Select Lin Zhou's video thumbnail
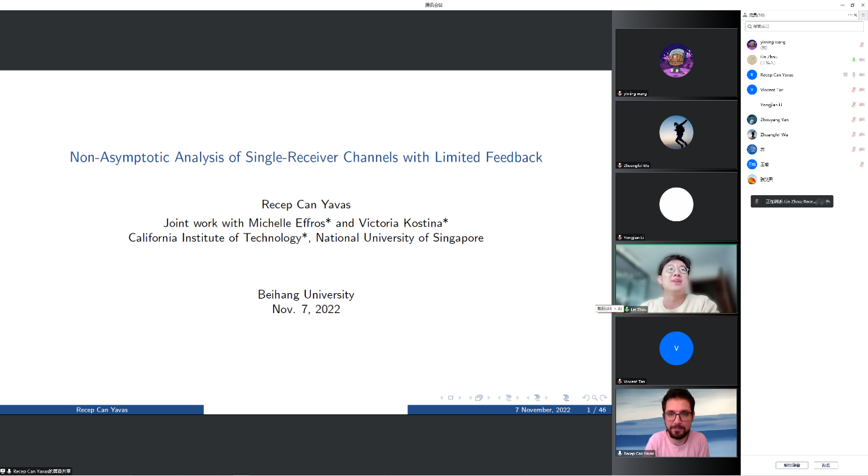 (676, 279)
